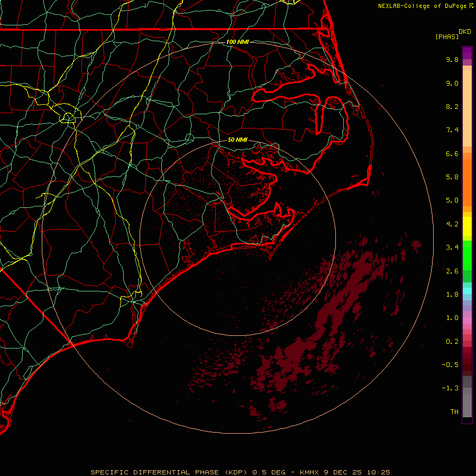Click the DKD [PHAS] legend heading

click(453, 34)
